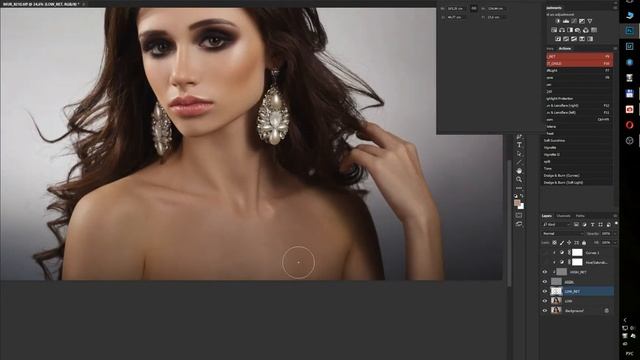This screenshot has width=640, height=360.
Task: Add a Photo Filter adjustment layer
Action: pos(578,30)
